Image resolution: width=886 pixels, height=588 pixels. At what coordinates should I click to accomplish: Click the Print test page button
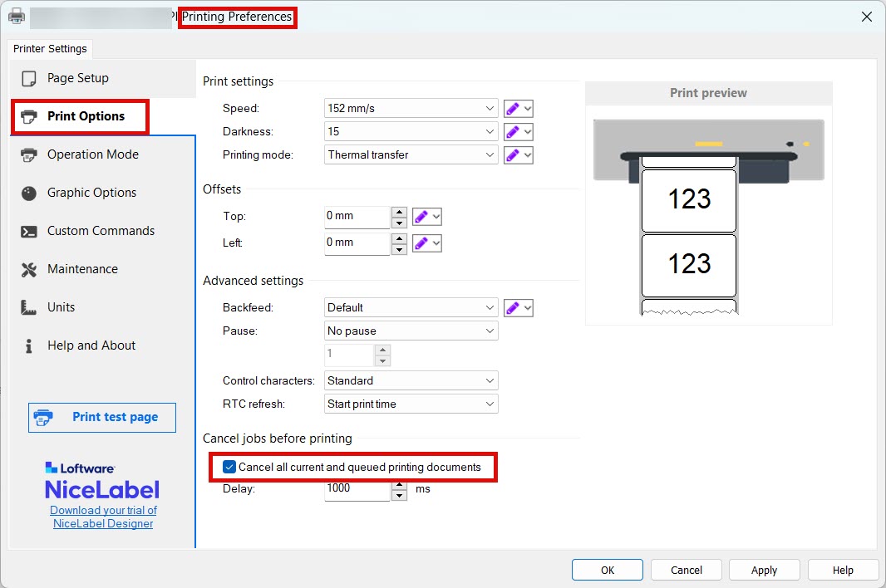(x=102, y=417)
